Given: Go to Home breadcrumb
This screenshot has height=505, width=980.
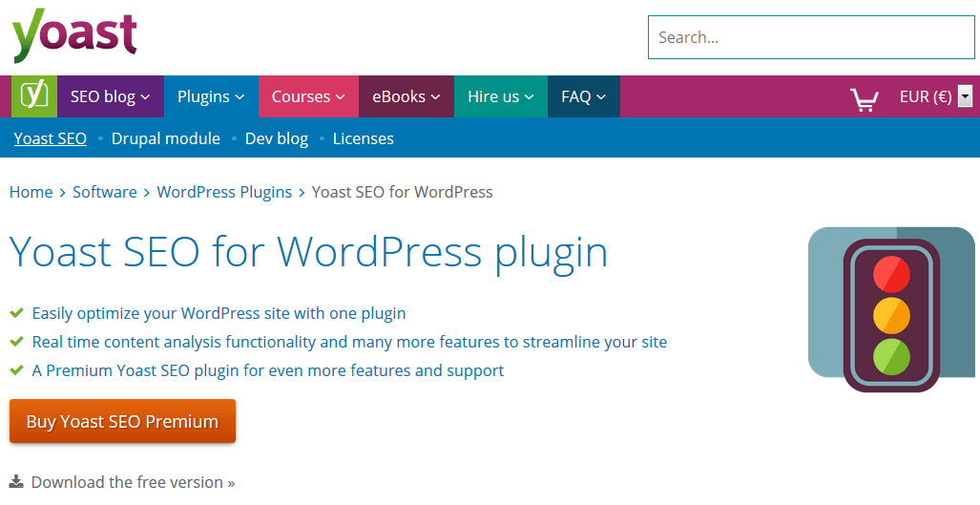Looking at the screenshot, I should [x=31, y=192].
